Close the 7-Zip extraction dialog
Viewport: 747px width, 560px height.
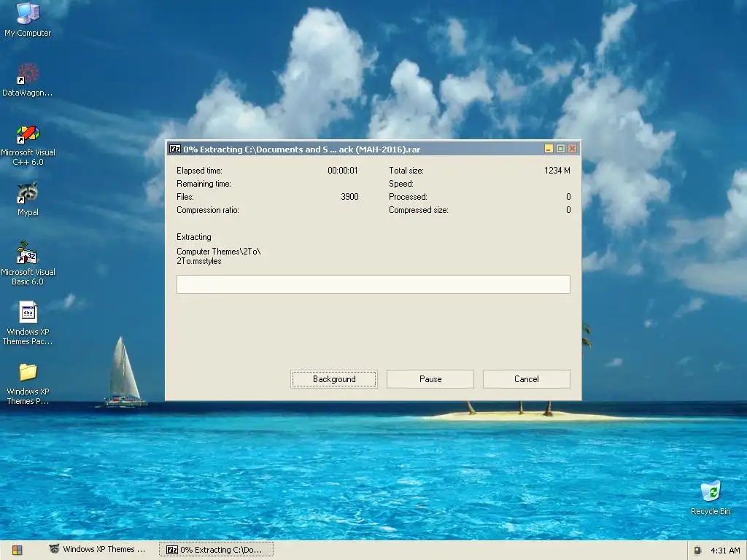point(573,149)
